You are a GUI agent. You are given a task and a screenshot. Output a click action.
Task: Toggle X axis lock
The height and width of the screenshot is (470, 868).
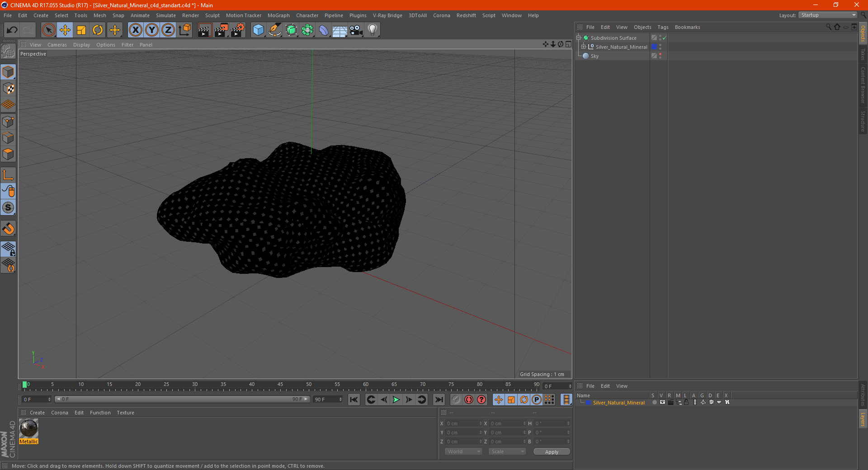[135, 30]
